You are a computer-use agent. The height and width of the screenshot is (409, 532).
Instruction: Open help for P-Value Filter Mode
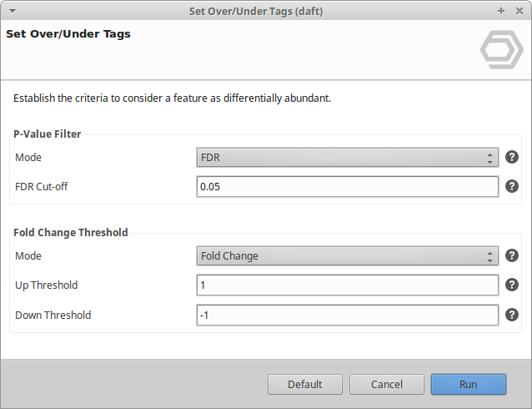512,157
